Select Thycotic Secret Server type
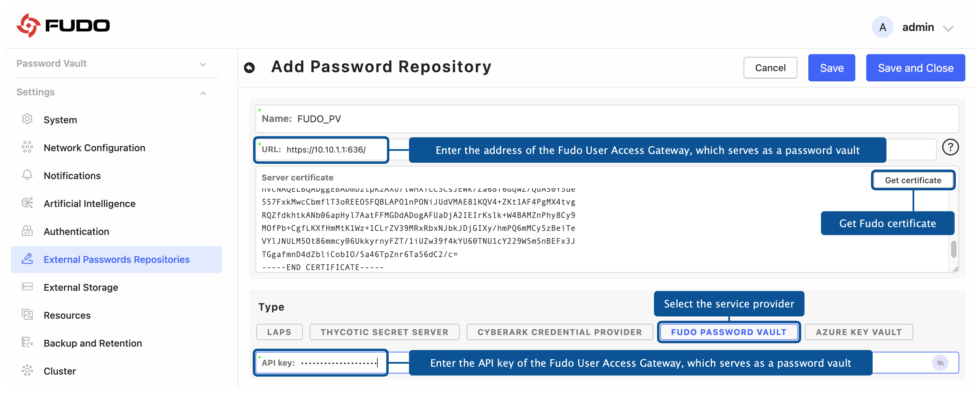This screenshot has width=980, height=396. 384,332
